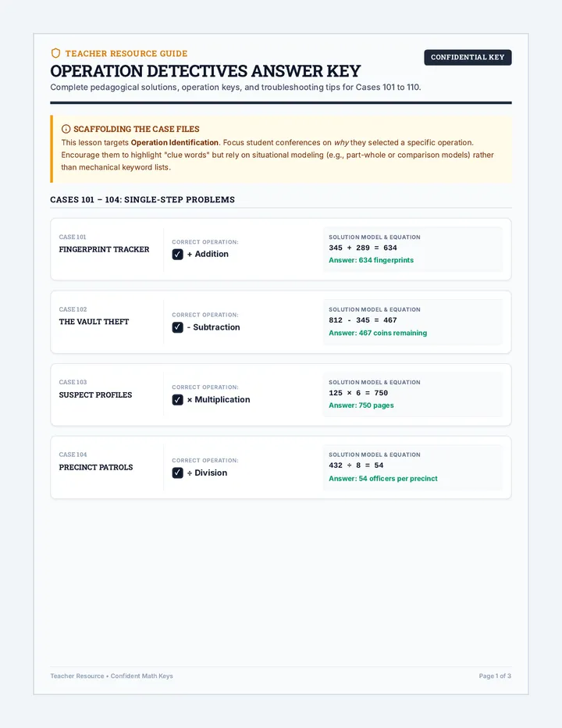The height and width of the screenshot is (728, 562).
Task: Toggle the Addition checkbox in Case 101
Action: click(x=177, y=255)
